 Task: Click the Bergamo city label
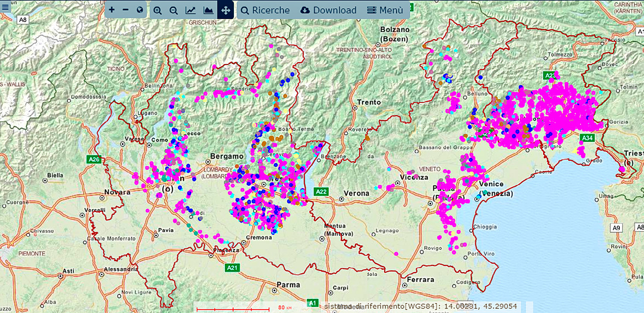pyautogui.click(x=227, y=156)
